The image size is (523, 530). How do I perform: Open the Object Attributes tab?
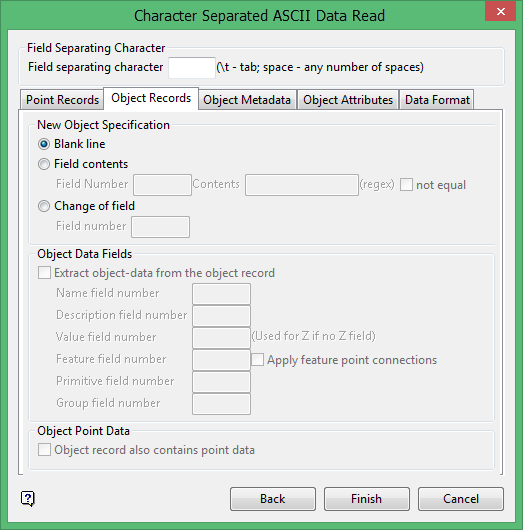[348, 100]
